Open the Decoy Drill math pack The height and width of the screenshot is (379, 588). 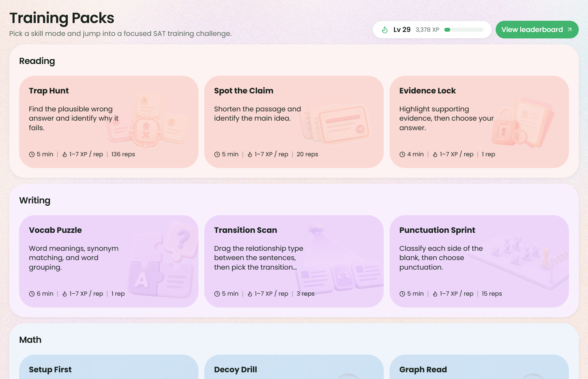294,367
